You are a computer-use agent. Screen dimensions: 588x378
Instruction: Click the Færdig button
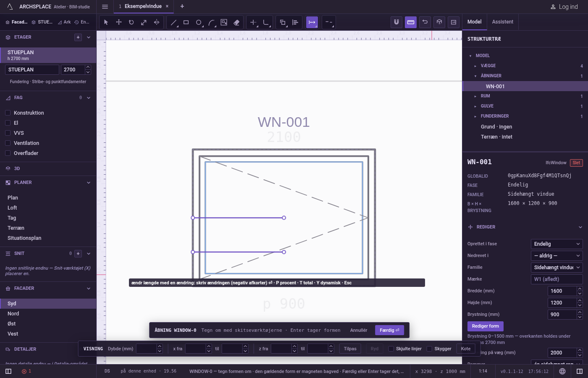click(x=389, y=330)
